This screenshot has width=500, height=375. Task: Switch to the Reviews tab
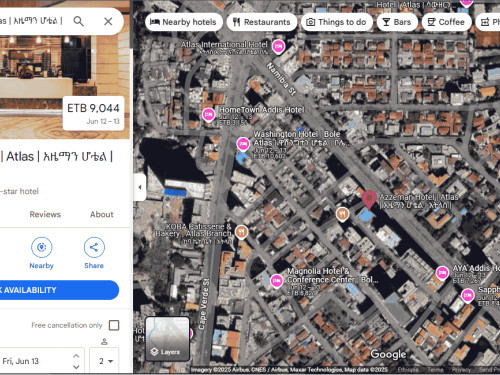pos(45,214)
